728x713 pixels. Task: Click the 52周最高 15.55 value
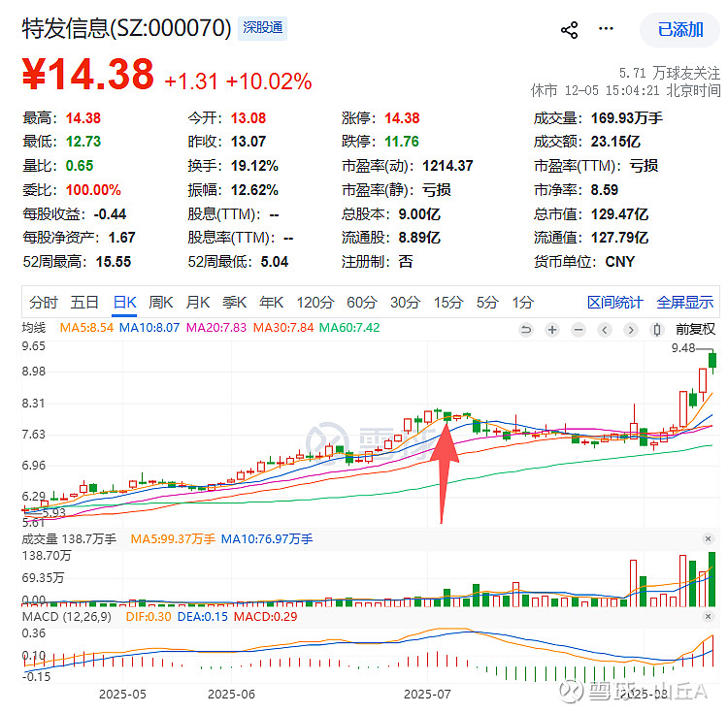pos(114,262)
